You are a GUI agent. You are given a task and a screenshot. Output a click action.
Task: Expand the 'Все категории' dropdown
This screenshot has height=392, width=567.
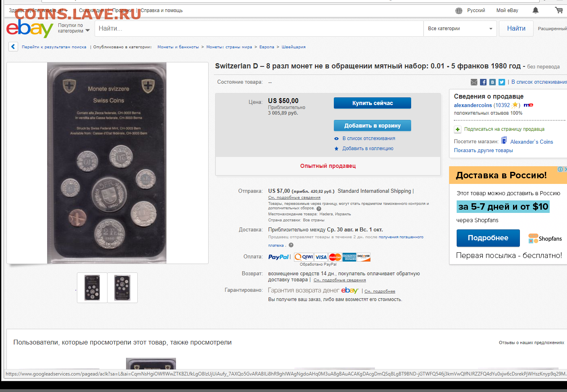tap(460, 29)
